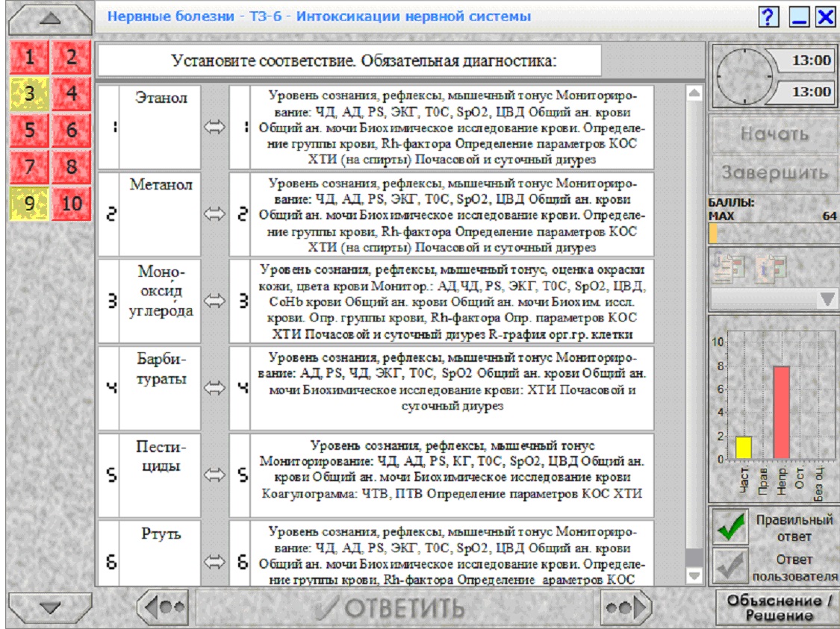Go to question 3

point(29,94)
